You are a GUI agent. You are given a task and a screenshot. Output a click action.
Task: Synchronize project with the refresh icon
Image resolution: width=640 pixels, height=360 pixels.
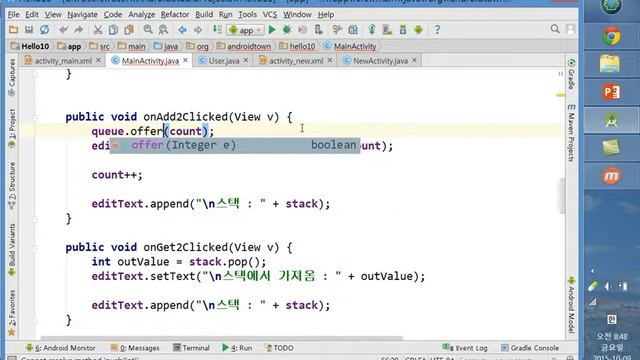click(44, 30)
